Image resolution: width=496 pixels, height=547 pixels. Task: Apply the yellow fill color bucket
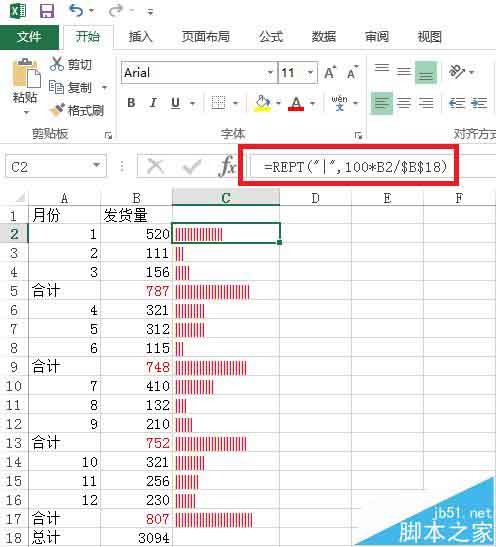tap(262, 103)
